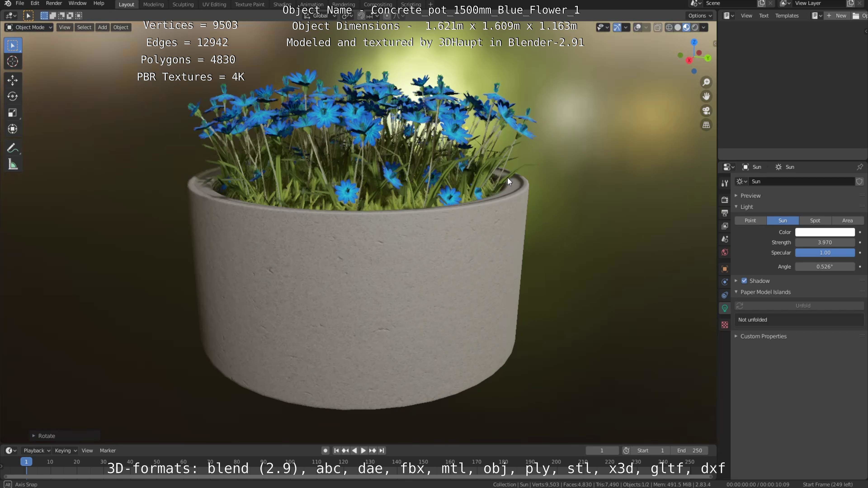
Task: Open Texture properties checker tab
Action: click(724, 325)
